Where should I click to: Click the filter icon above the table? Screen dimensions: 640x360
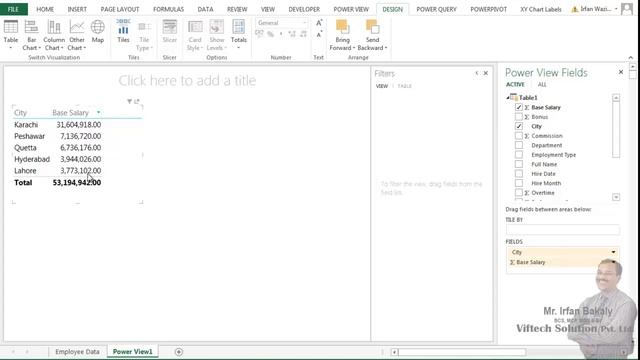click(129, 101)
